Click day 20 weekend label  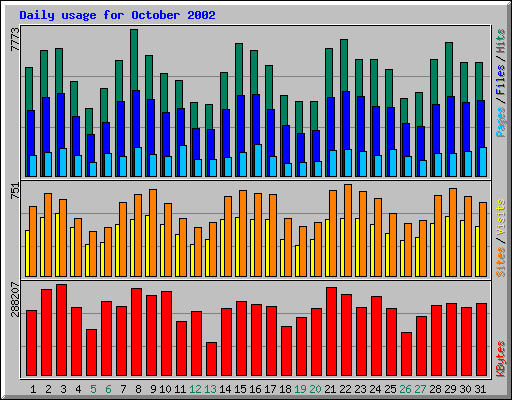pyautogui.click(x=315, y=389)
